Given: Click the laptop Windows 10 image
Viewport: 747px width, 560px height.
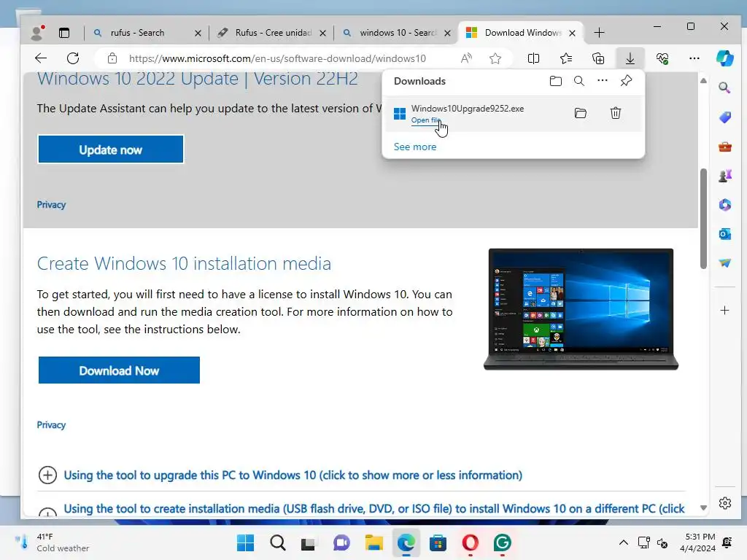Looking at the screenshot, I should tap(581, 309).
